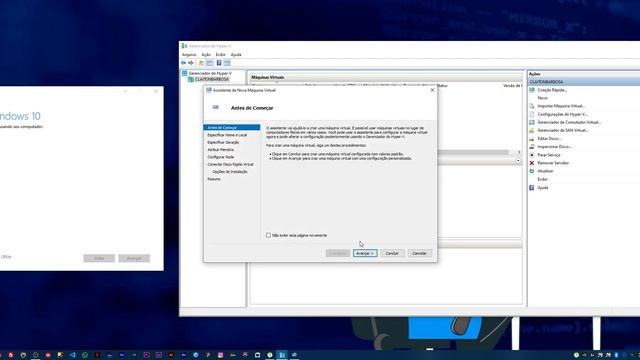Click 'Criação Rápida...' action link
The width and height of the screenshot is (640, 360).
(x=552, y=90)
